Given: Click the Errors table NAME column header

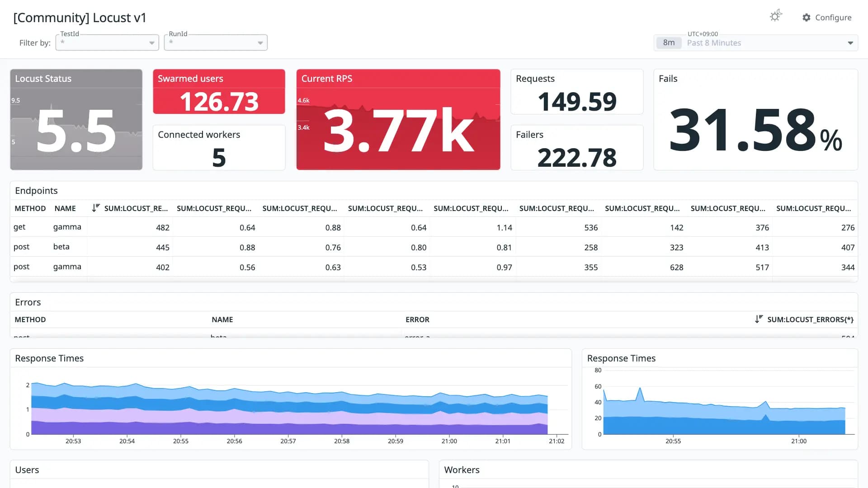Looking at the screenshot, I should [222, 319].
